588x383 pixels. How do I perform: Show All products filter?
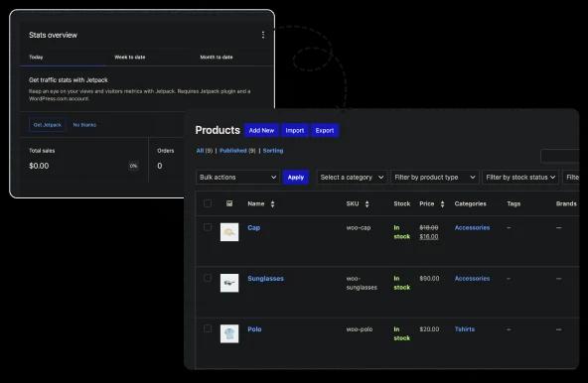pyautogui.click(x=200, y=151)
